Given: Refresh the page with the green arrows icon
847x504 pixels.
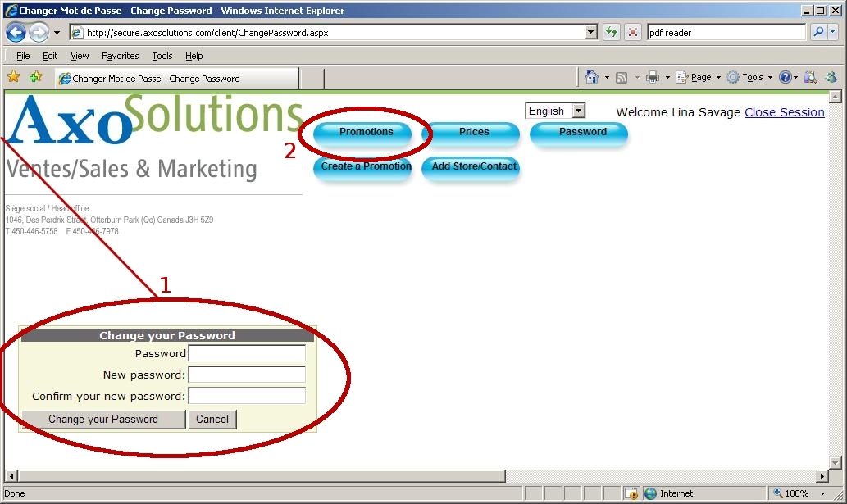Looking at the screenshot, I should pyautogui.click(x=612, y=33).
